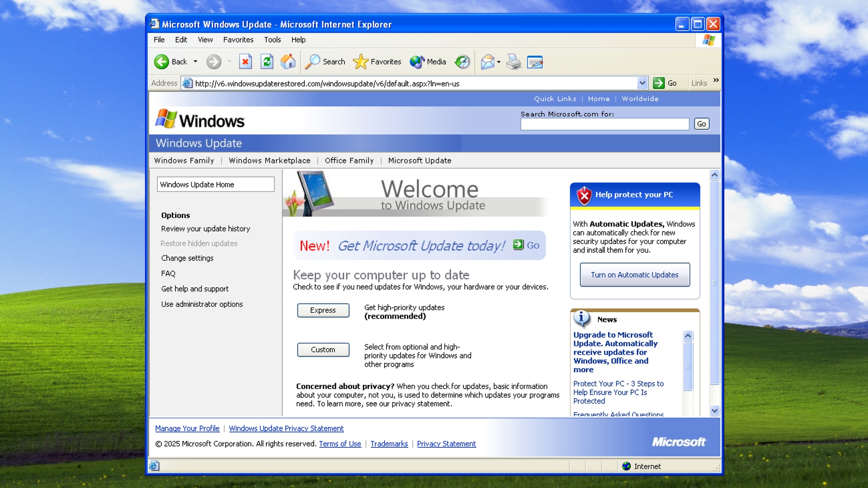Click the Search Microsoft.com input field
Screen dimensions: 868x488
604,124
